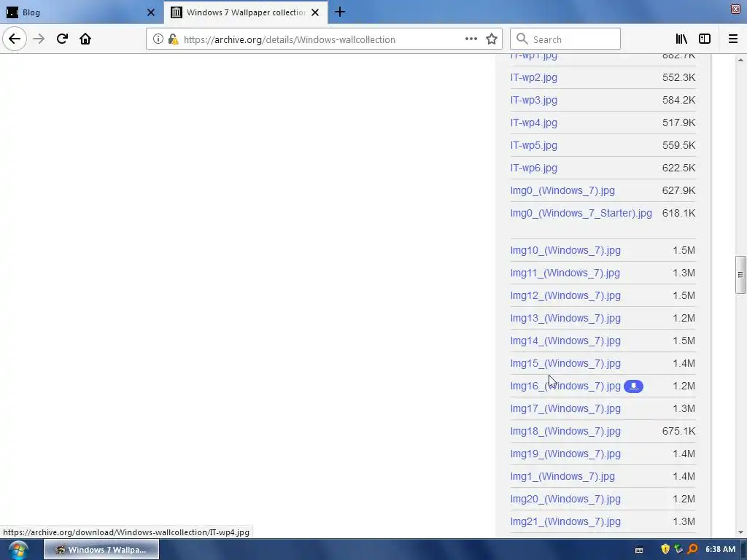Open IT-wp2.jpg link

533,77
